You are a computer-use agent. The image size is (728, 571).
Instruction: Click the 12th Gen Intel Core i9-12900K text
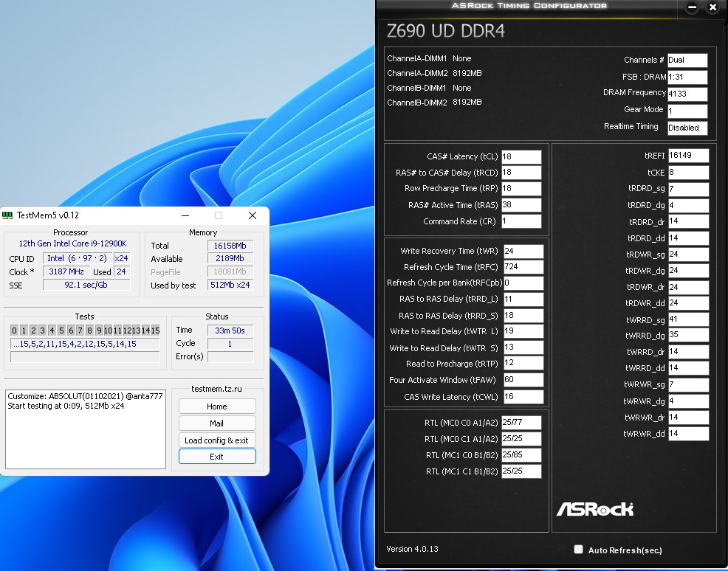pyautogui.click(x=72, y=243)
